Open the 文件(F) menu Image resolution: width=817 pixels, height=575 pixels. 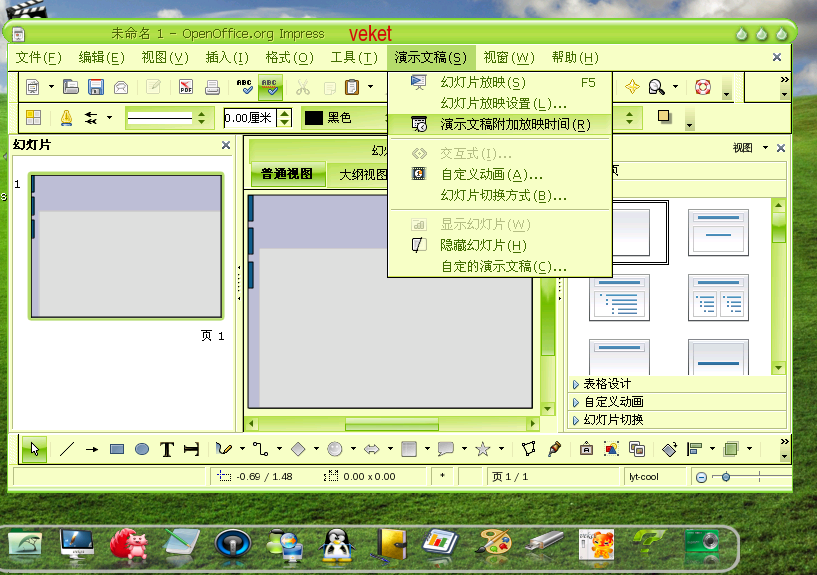coord(39,57)
